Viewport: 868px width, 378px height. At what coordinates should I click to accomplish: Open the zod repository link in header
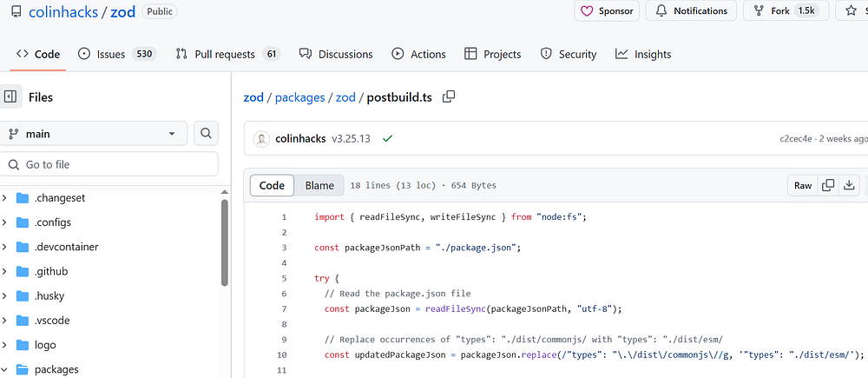pos(123,11)
